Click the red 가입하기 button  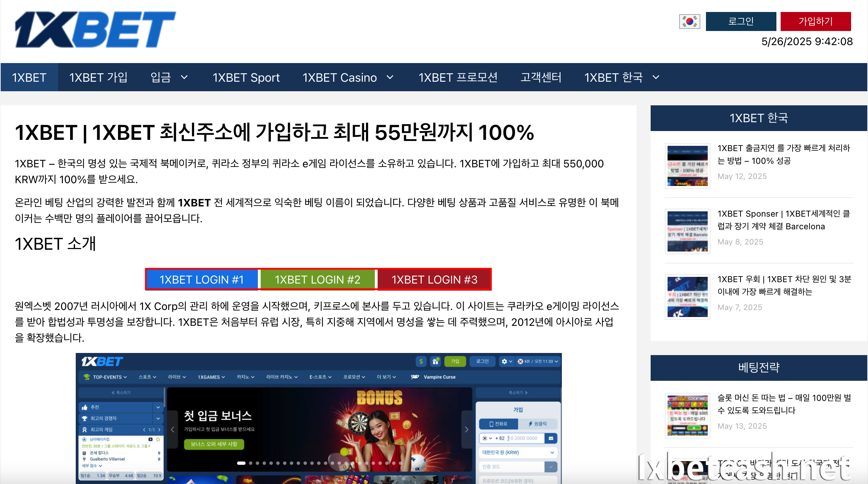(816, 21)
